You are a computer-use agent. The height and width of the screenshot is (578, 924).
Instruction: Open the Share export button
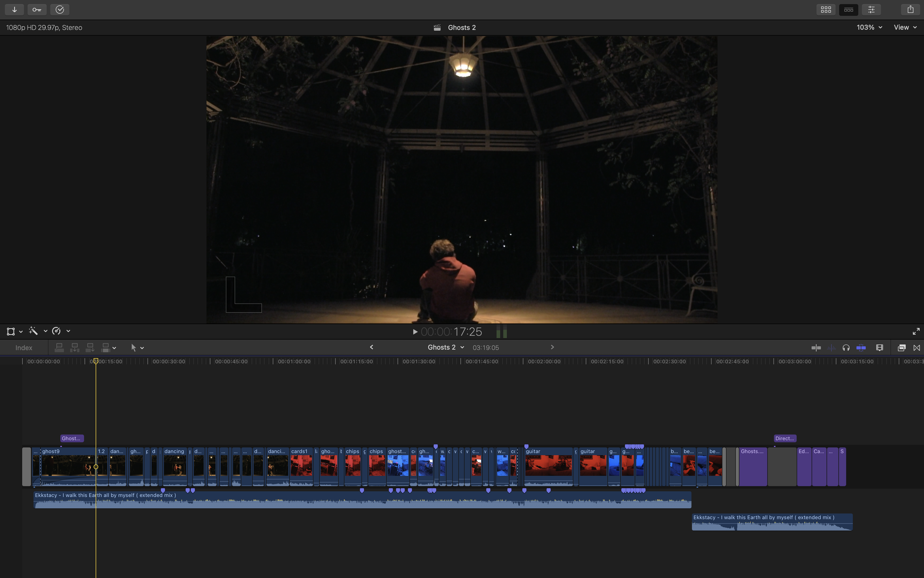tap(910, 10)
